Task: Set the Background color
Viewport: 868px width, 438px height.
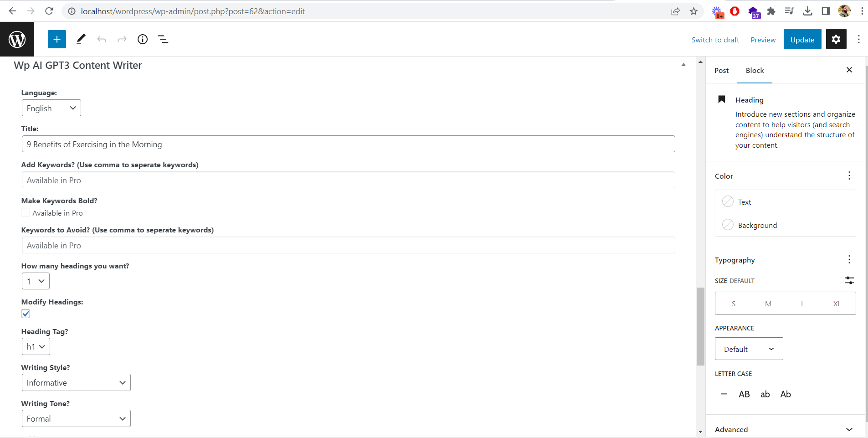Action: click(x=786, y=225)
